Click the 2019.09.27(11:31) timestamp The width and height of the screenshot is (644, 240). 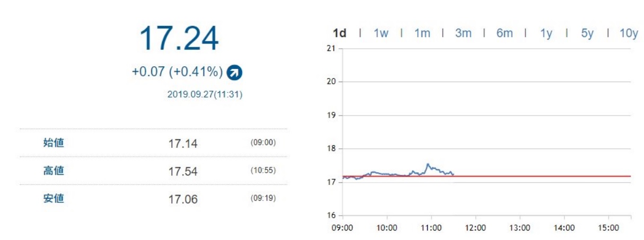pyautogui.click(x=205, y=95)
